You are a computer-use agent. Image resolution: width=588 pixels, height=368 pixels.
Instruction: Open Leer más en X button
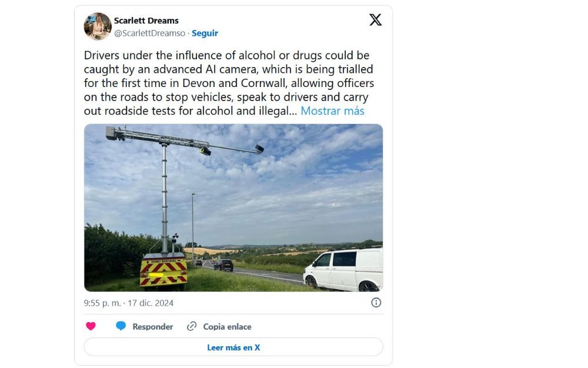click(x=233, y=347)
